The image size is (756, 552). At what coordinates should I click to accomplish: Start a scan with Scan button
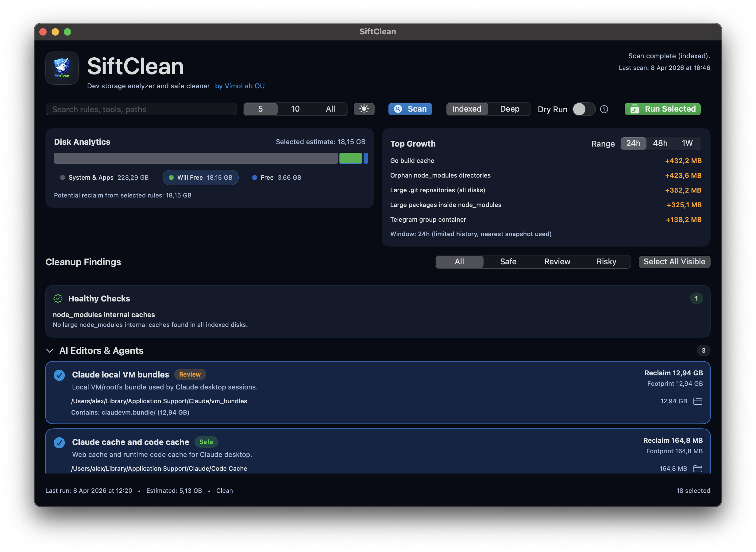tap(410, 109)
